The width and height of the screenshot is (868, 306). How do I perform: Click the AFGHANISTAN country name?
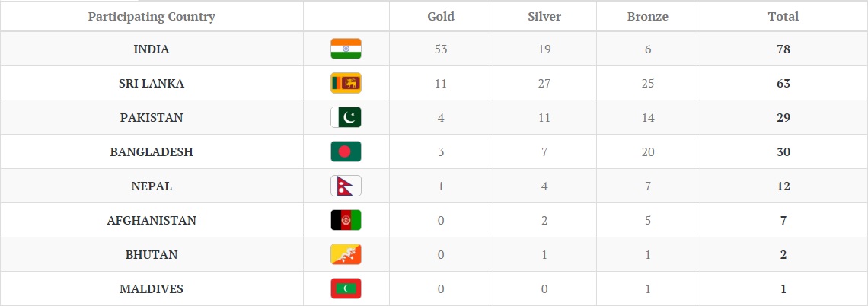pos(152,220)
